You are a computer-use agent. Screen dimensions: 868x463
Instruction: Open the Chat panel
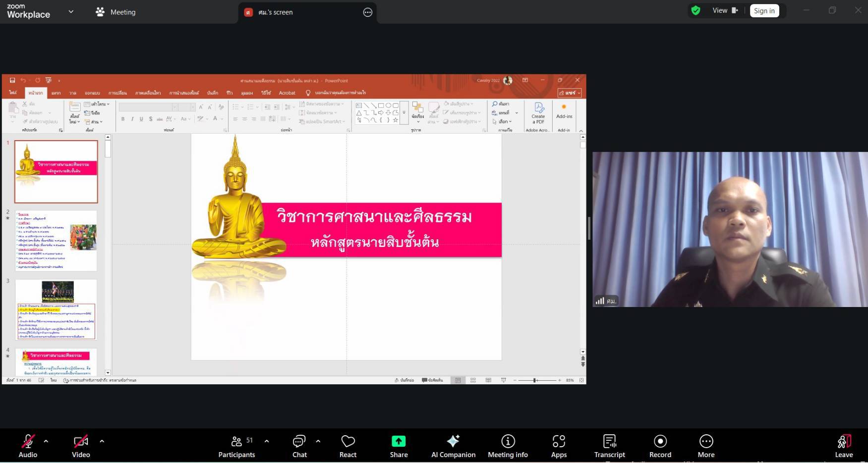click(x=299, y=446)
